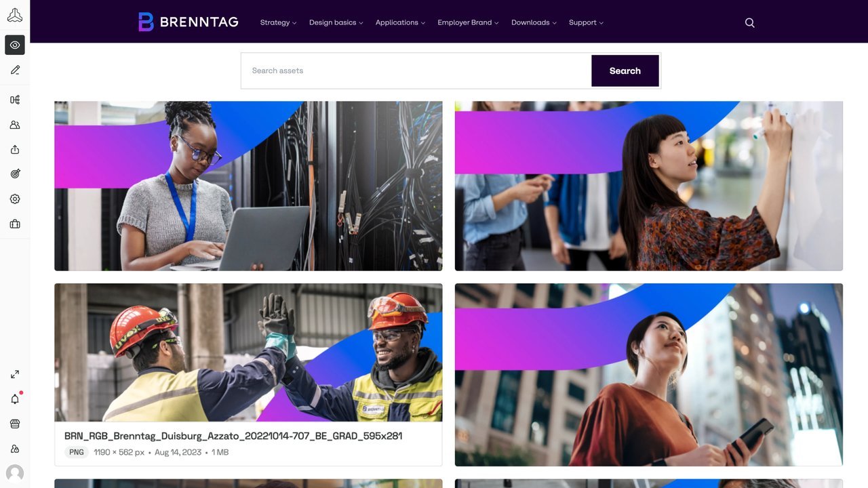Switch to view mode eye icon
868x488 pixels.
click(15, 45)
